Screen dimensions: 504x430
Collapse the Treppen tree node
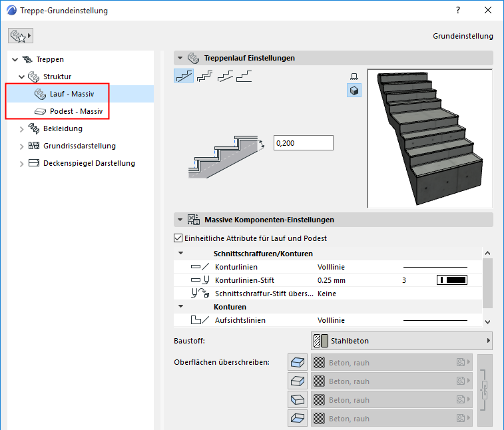[15, 59]
